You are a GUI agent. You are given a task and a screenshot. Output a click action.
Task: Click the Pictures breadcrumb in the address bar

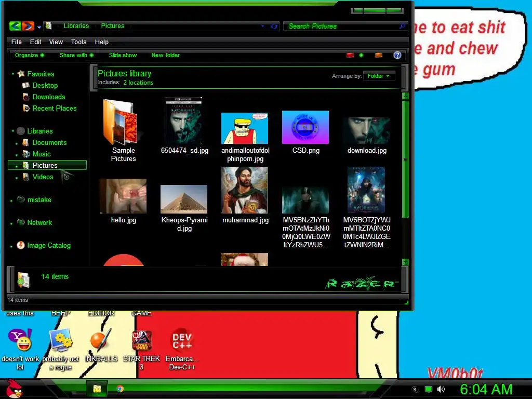[x=113, y=26]
